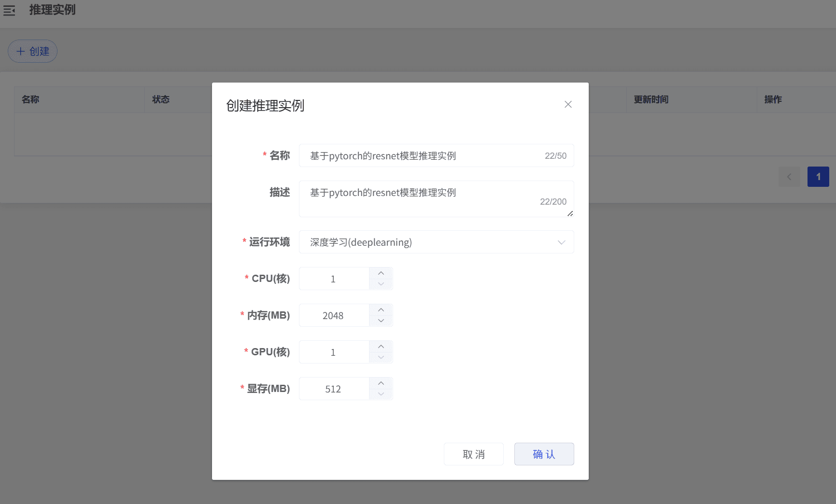Decrease 显存(MB) with down arrow
This screenshot has height=504, width=836.
pos(381,394)
